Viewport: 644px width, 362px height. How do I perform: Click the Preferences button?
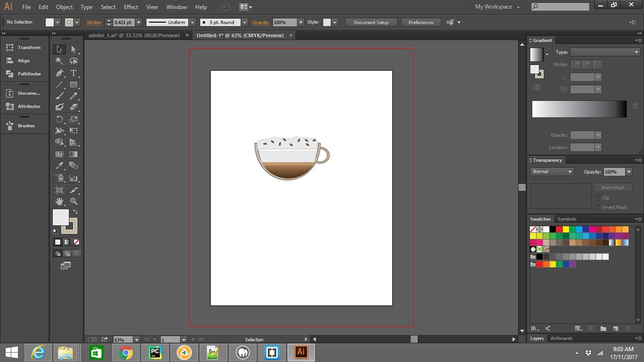pyautogui.click(x=421, y=22)
